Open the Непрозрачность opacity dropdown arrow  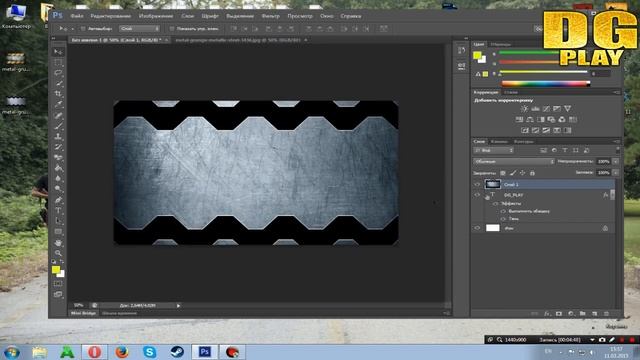coord(615,162)
